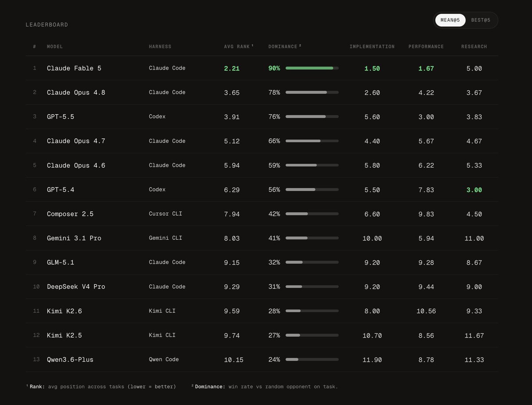
Task: Click the avg rank value 2.21
Action: pyautogui.click(x=232, y=68)
